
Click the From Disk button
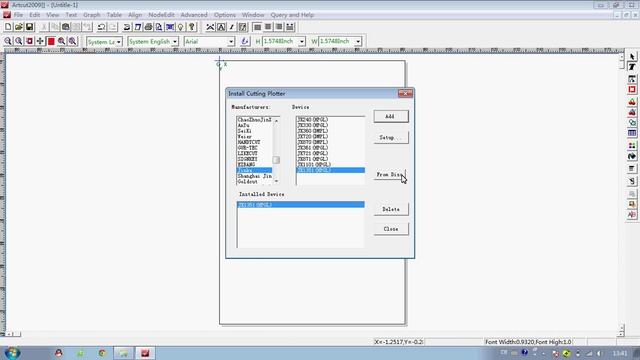click(390, 174)
